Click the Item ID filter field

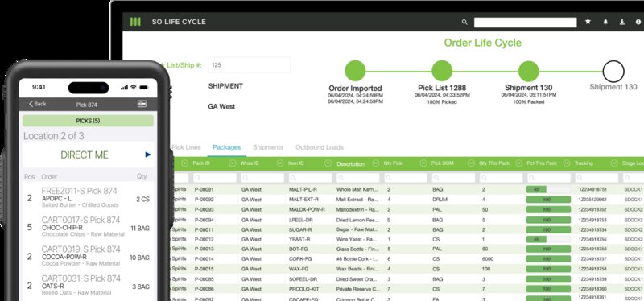[310, 178]
